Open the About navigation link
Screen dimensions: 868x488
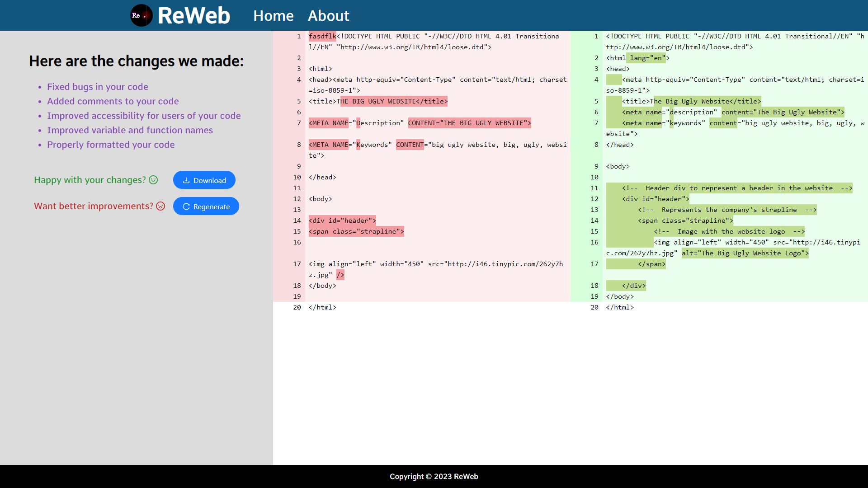(x=328, y=16)
